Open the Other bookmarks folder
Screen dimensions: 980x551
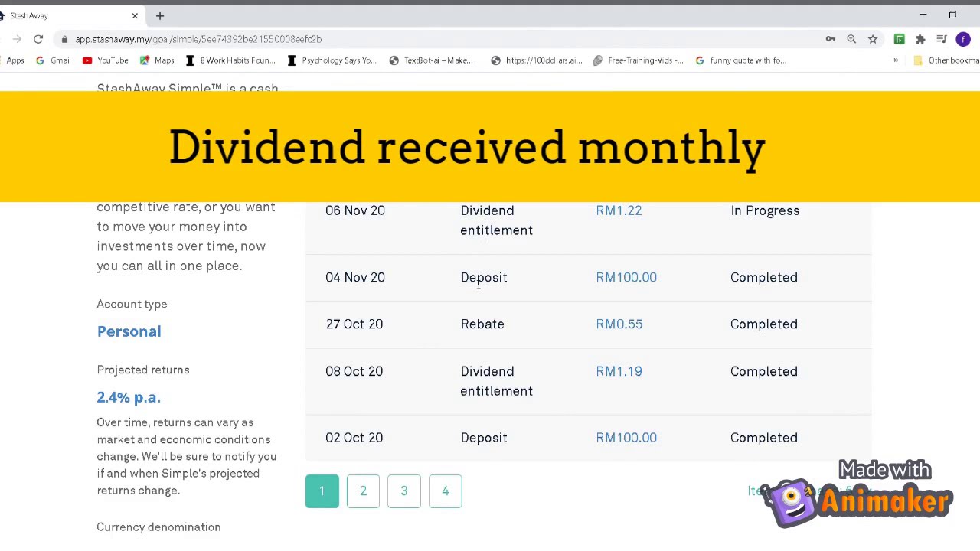pyautogui.click(x=947, y=60)
